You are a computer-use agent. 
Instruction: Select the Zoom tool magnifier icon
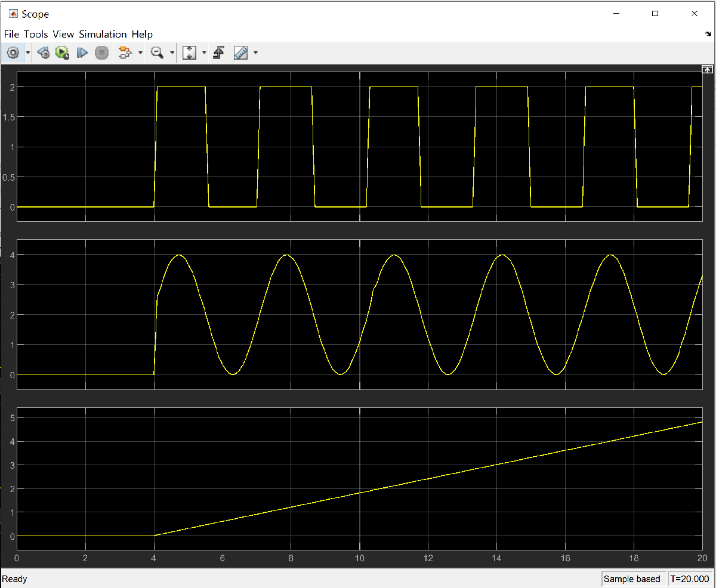tap(158, 53)
